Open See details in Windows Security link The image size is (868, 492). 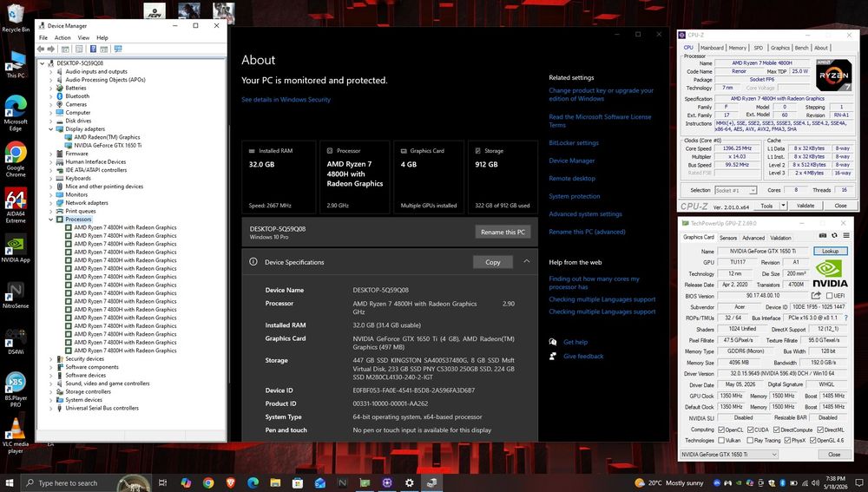[286, 100]
